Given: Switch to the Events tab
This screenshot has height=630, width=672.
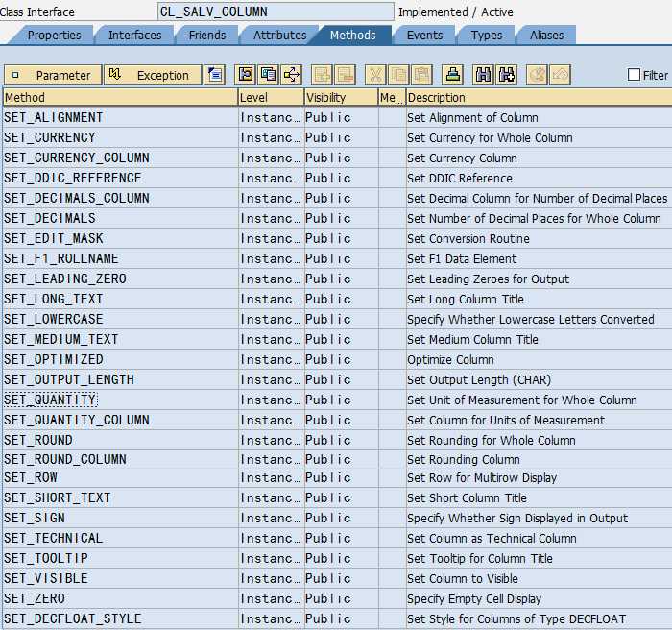Looking at the screenshot, I should click(424, 36).
